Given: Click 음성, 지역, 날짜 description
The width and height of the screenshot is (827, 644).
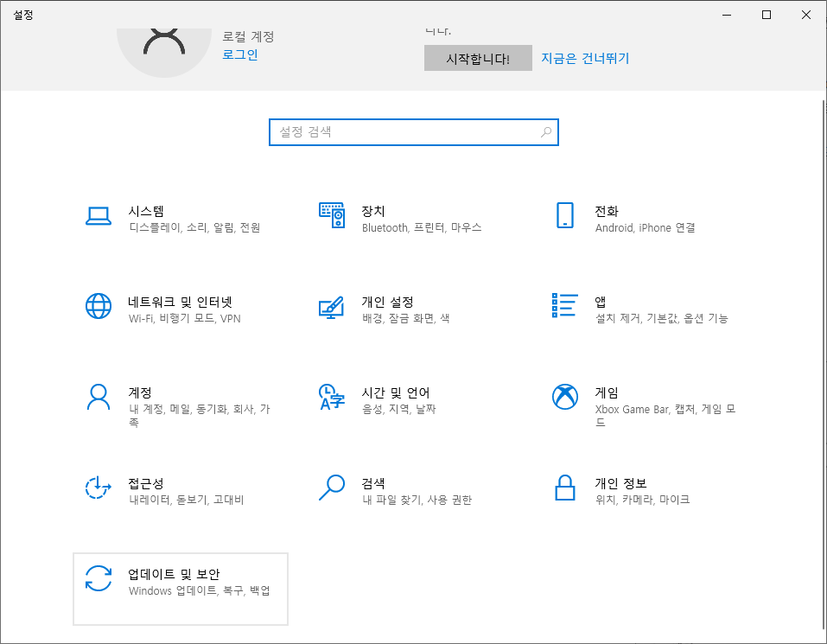Looking at the screenshot, I should (398, 409).
